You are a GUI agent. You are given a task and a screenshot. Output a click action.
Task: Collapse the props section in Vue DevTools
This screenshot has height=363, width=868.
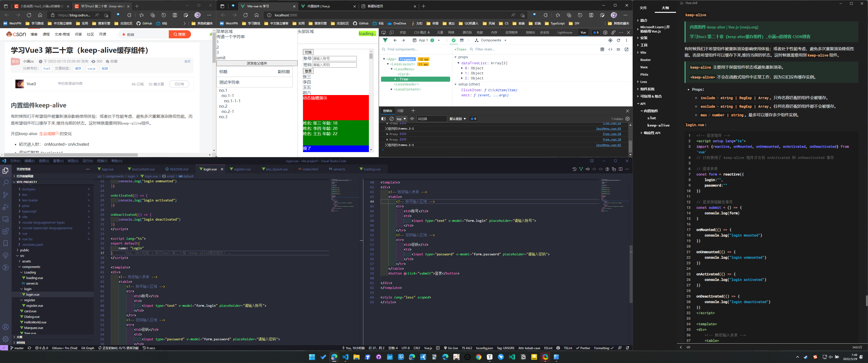(455, 57)
